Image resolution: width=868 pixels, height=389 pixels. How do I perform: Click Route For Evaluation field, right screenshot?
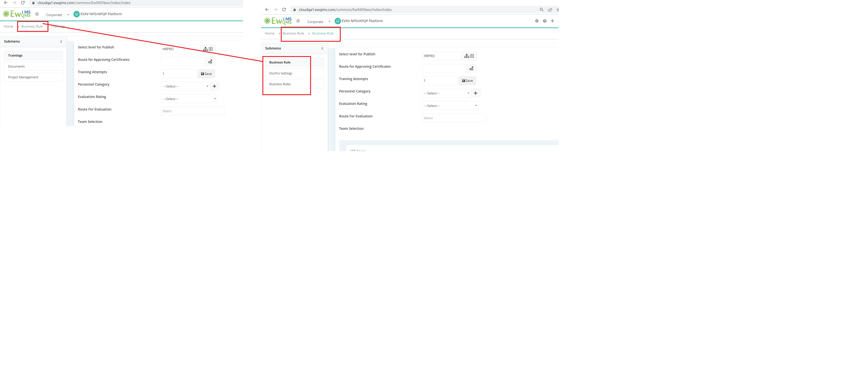pyautogui.click(x=454, y=118)
